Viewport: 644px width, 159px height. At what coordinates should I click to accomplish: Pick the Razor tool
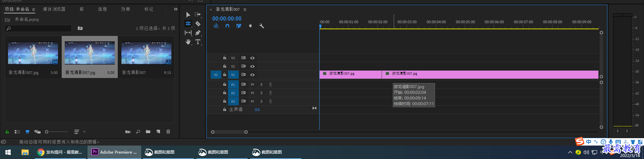click(x=198, y=24)
